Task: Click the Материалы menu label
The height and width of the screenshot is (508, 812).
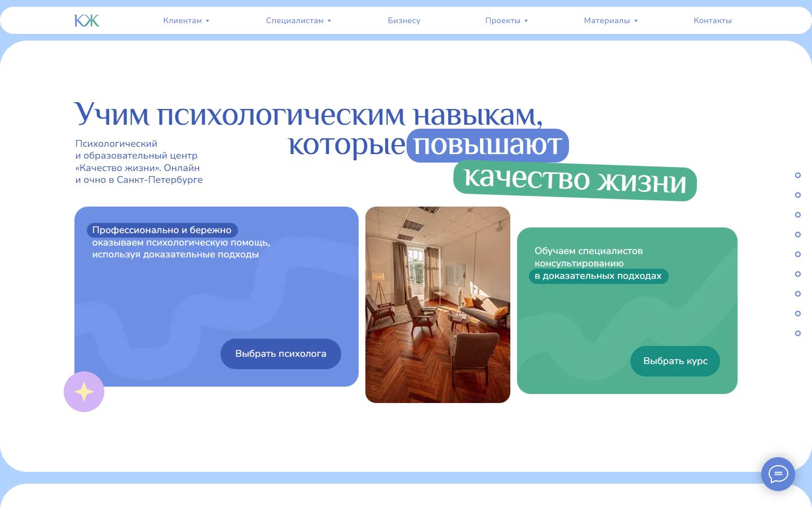Action: click(607, 20)
